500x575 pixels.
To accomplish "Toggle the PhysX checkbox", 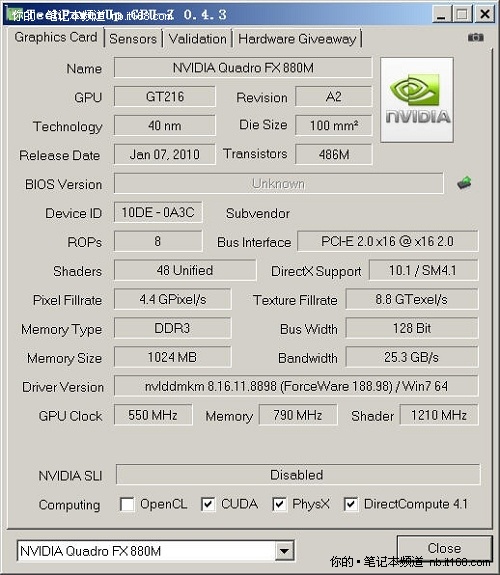I will 279,504.
